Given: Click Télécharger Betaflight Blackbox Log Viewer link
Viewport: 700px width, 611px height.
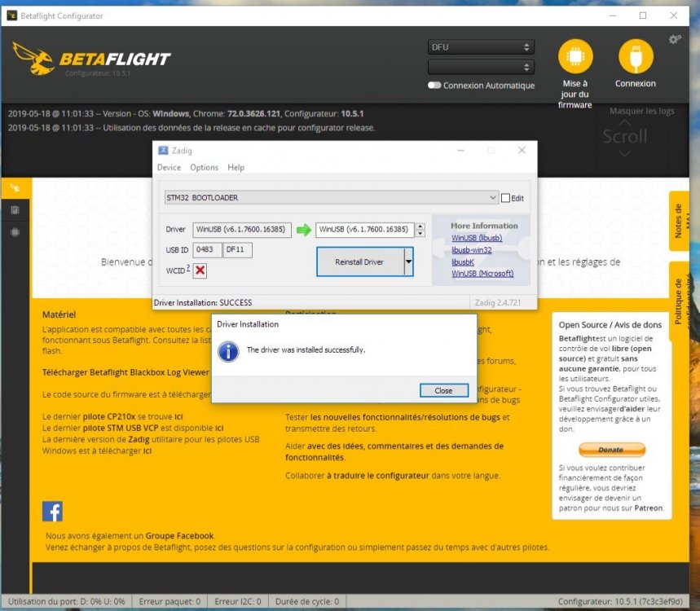Looking at the screenshot, I should point(125,372).
